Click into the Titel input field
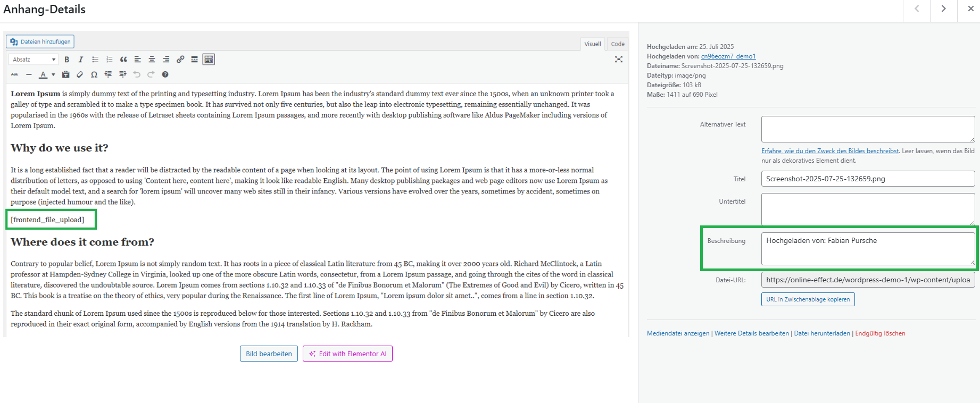 [868, 179]
